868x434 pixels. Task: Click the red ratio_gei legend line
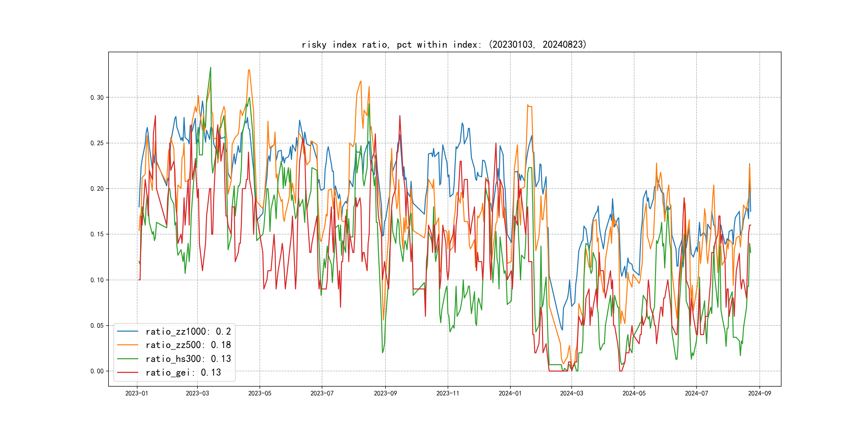pyautogui.click(x=127, y=372)
